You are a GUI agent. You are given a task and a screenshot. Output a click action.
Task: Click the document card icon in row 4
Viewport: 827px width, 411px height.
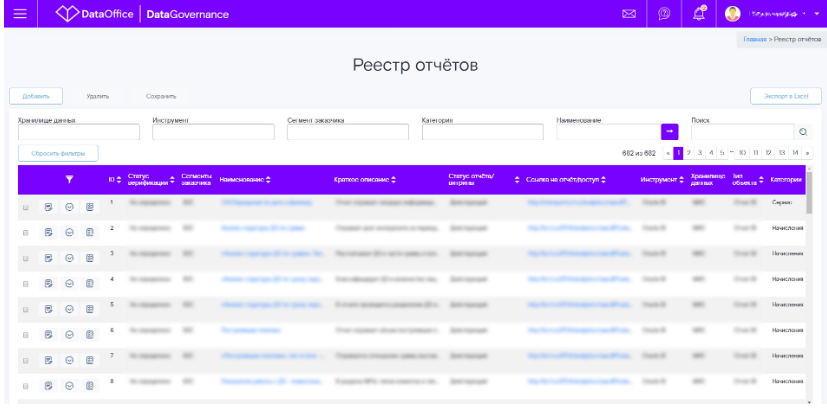click(x=90, y=283)
